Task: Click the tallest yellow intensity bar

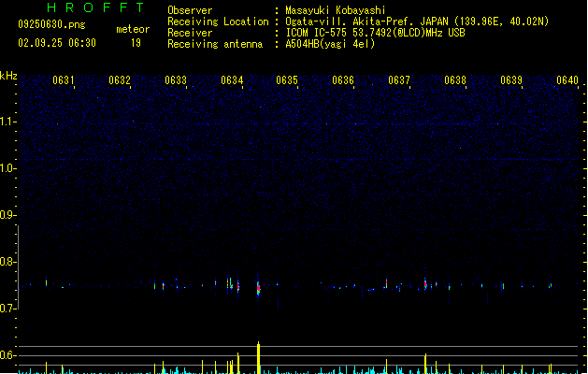Action: pos(258,357)
